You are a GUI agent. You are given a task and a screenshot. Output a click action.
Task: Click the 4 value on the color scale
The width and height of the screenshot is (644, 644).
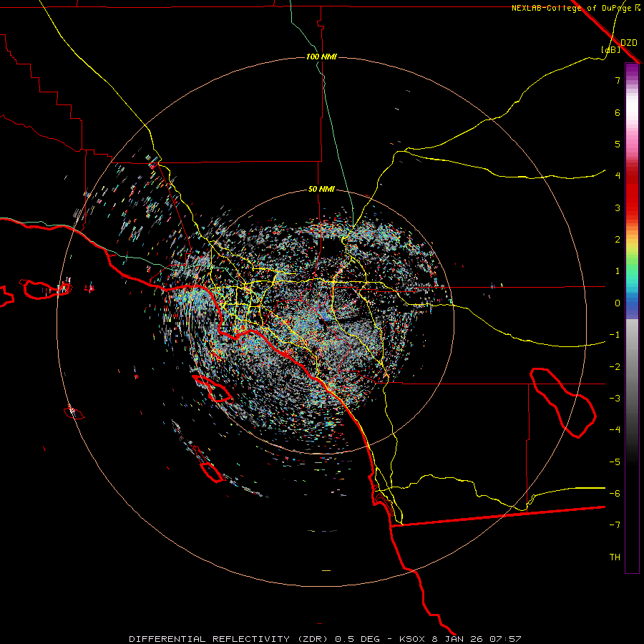pyautogui.click(x=618, y=176)
